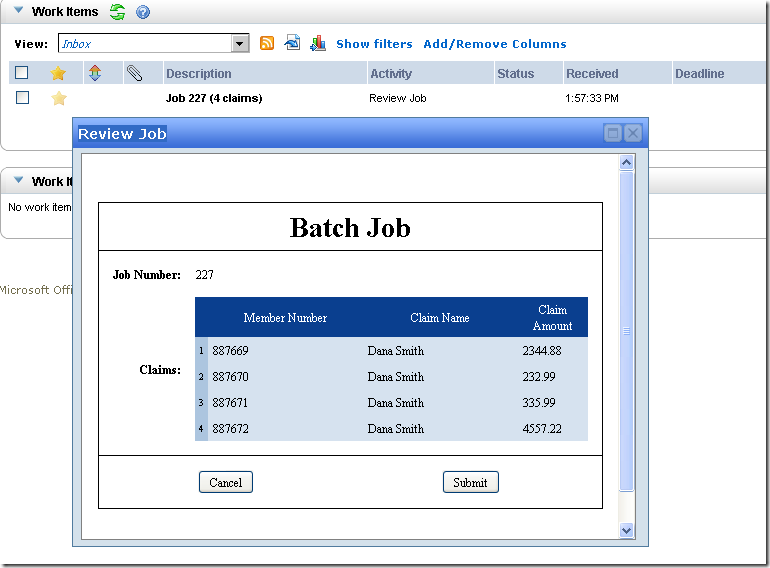Screen dimensions: 770x568
Task: Click Add/Remove Columns link
Action: pos(495,44)
